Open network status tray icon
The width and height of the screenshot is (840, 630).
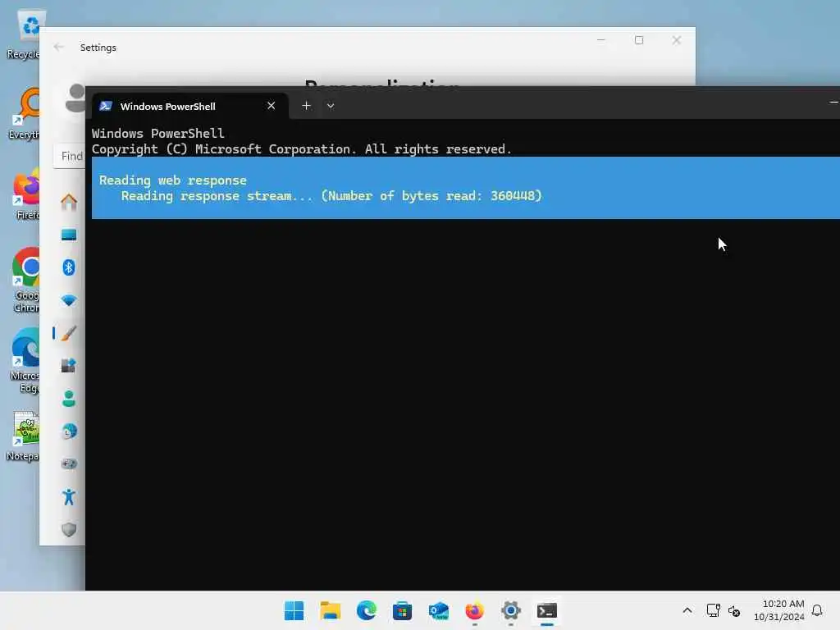pyautogui.click(x=713, y=610)
